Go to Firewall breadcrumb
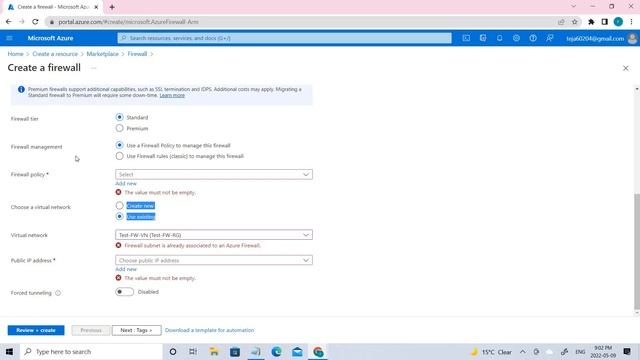Viewport: 640px width, 360px height. click(137, 54)
